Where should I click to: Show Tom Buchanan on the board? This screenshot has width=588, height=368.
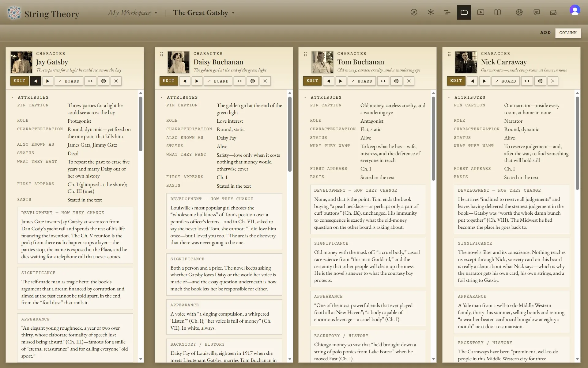click(362, 81)
